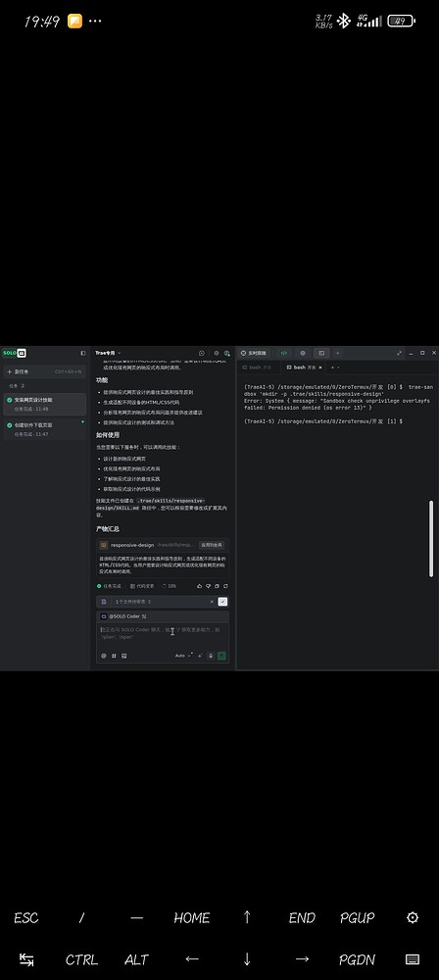
Task: Open the terminal type dropdown arrow
Action: pyautogui.click(x=339, y=367)
